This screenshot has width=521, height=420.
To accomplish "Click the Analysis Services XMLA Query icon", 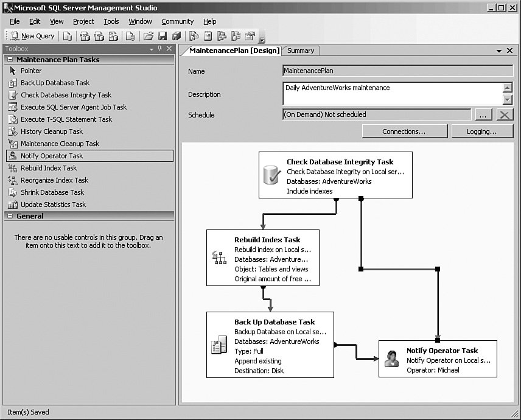I will coord(113,36).
